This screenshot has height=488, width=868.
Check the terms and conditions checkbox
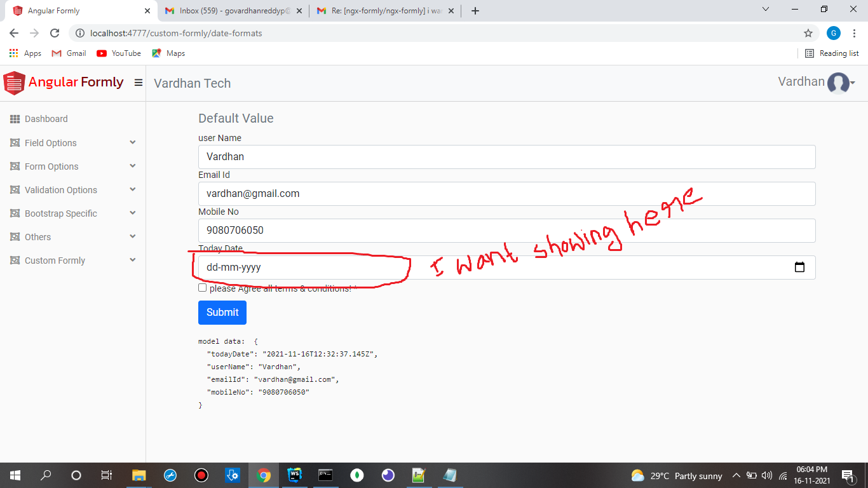[x=202, y=287]
